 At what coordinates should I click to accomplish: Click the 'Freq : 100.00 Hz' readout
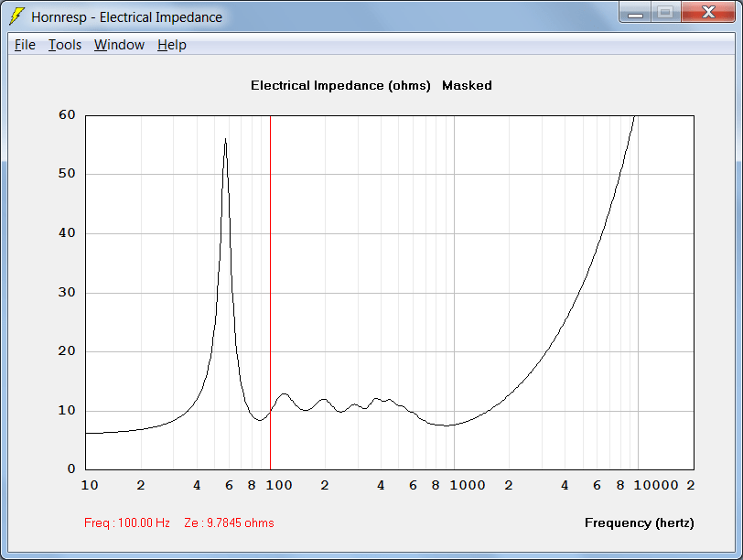(127, 523)
